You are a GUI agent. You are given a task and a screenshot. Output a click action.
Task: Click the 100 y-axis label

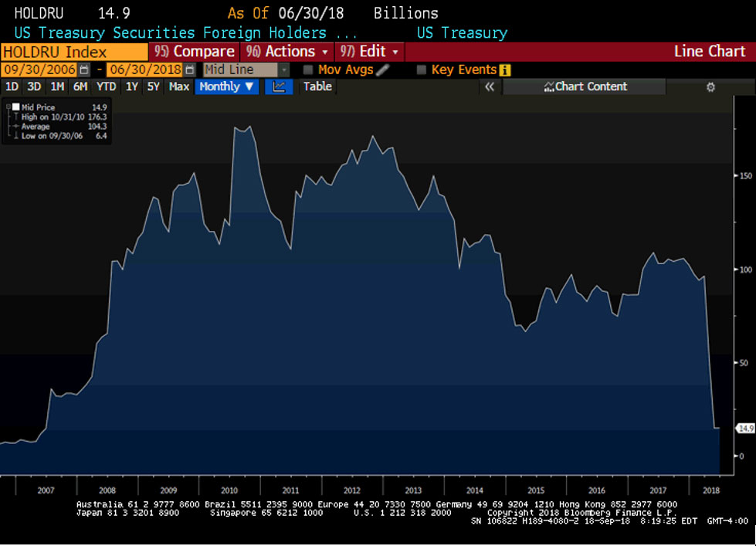pos(746,270)
